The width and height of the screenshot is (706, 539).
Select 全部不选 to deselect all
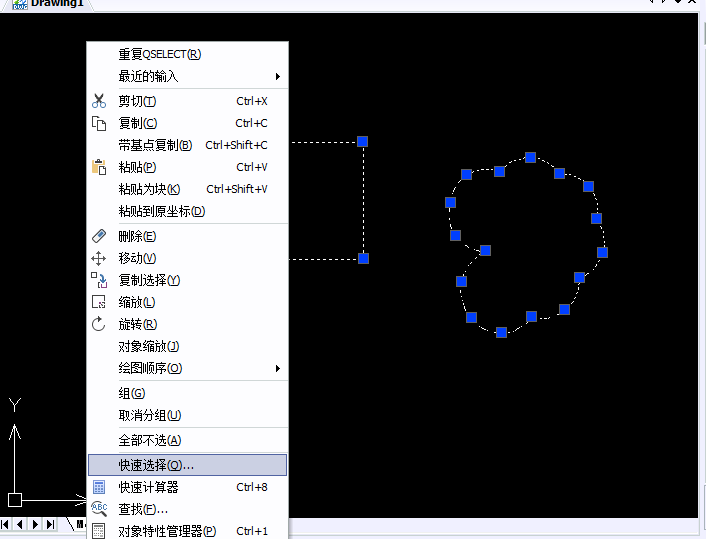click(x=150, y=440)
